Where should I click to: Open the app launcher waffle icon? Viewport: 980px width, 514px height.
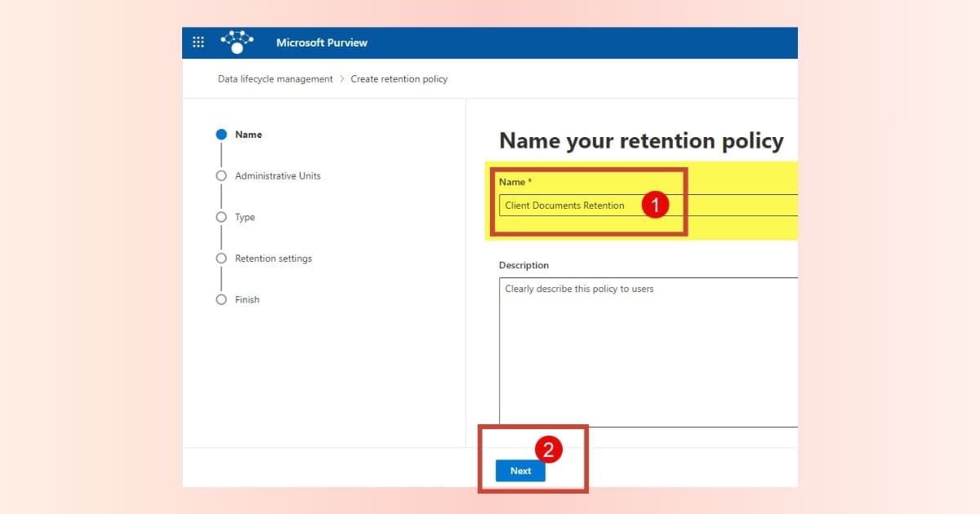198,42
